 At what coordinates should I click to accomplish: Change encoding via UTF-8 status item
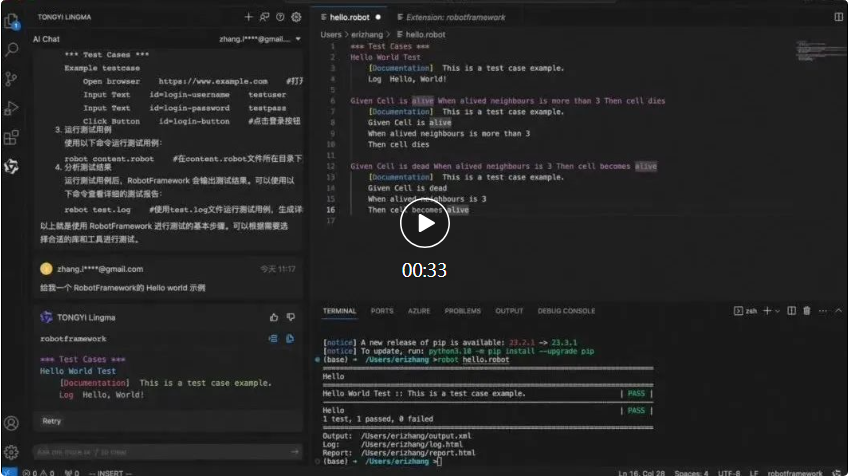click(729, 473)
